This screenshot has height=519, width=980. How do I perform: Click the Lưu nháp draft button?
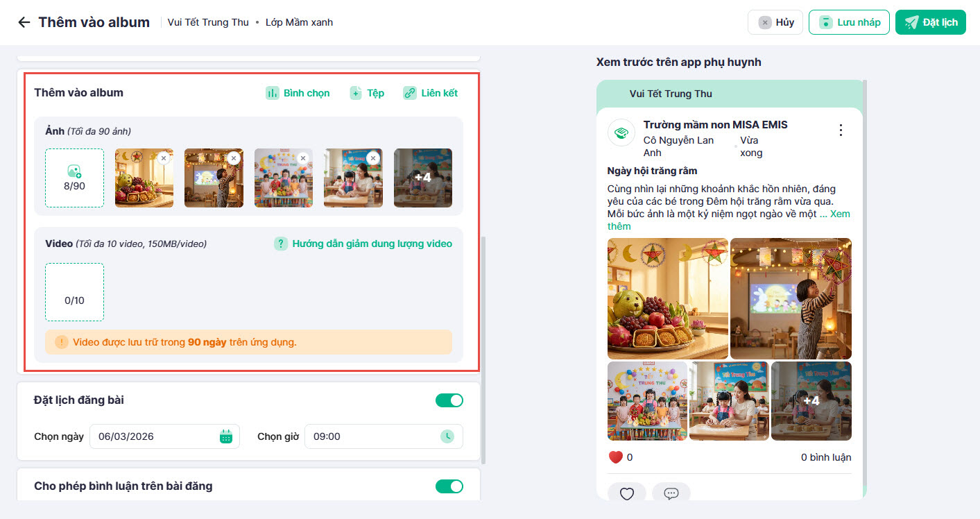tap(849, 22)
